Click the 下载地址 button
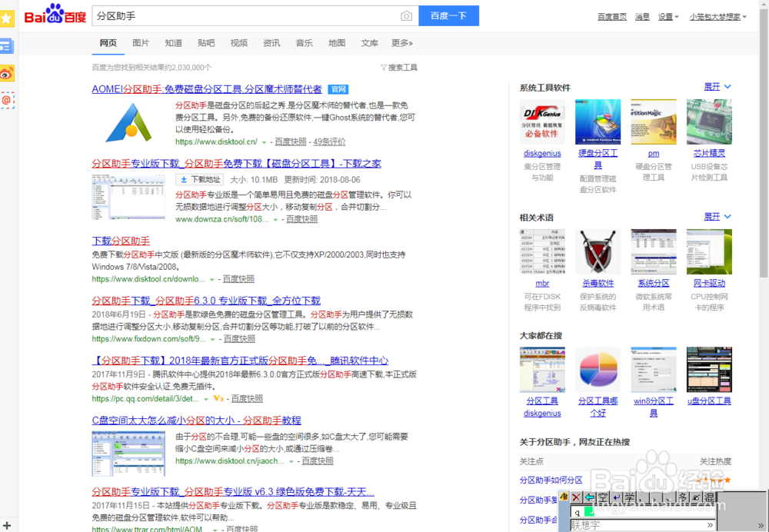The width and height of the screenshot is (769, 532). click(x=200, y=179)
